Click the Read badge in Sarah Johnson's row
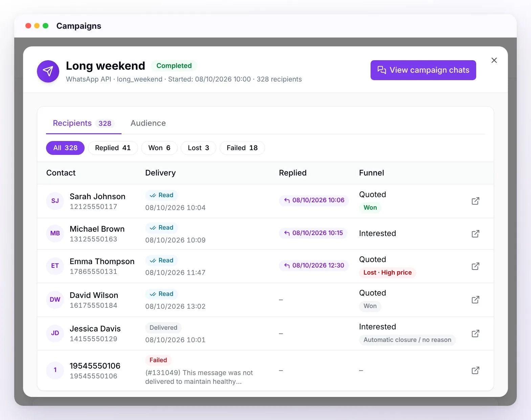The height and width of the screenshot is (420, 531). pos(162,195)
